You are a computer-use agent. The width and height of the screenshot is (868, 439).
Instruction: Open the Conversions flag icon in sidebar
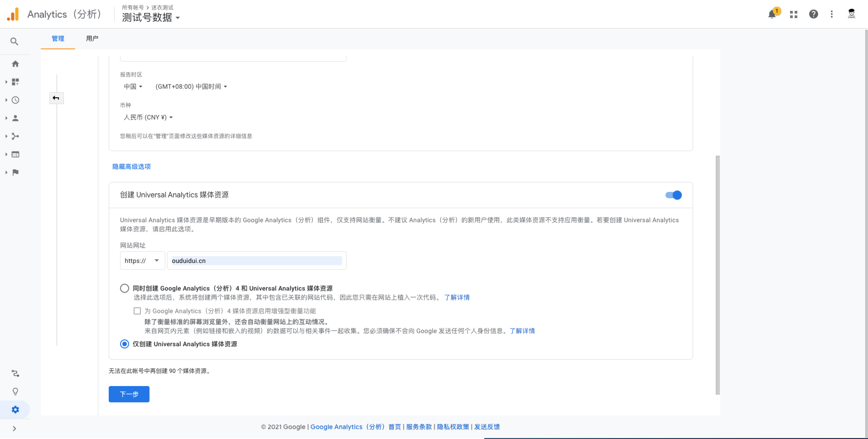pyautogui.click(x=15, y=172)
